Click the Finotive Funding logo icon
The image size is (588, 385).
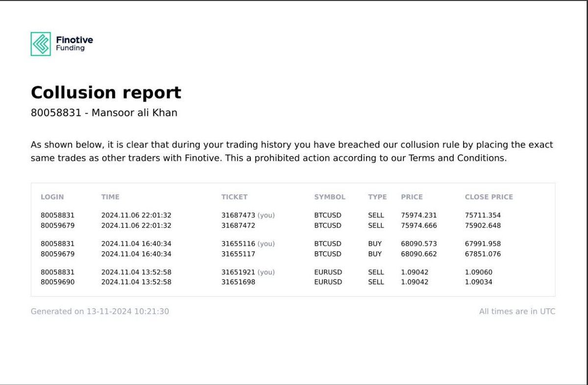pos(41,44)
